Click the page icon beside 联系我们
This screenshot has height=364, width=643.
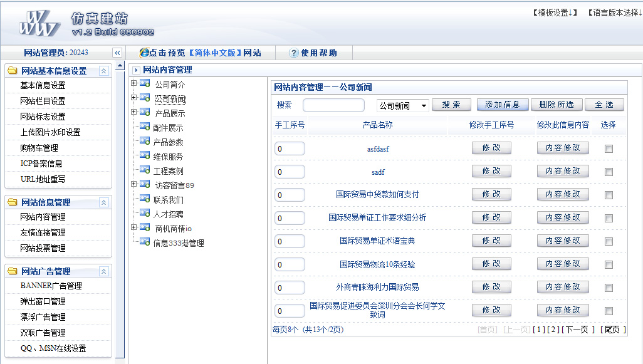(145, 199)
